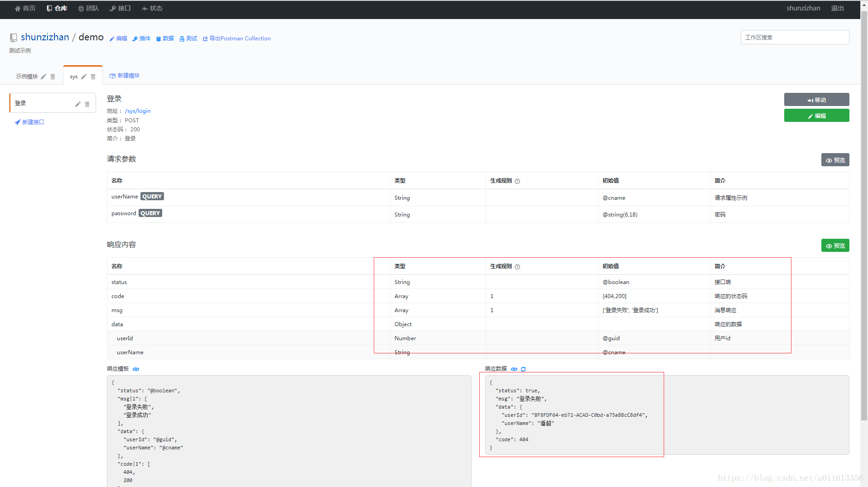Click the @guid initial value cell

point(611,338)
